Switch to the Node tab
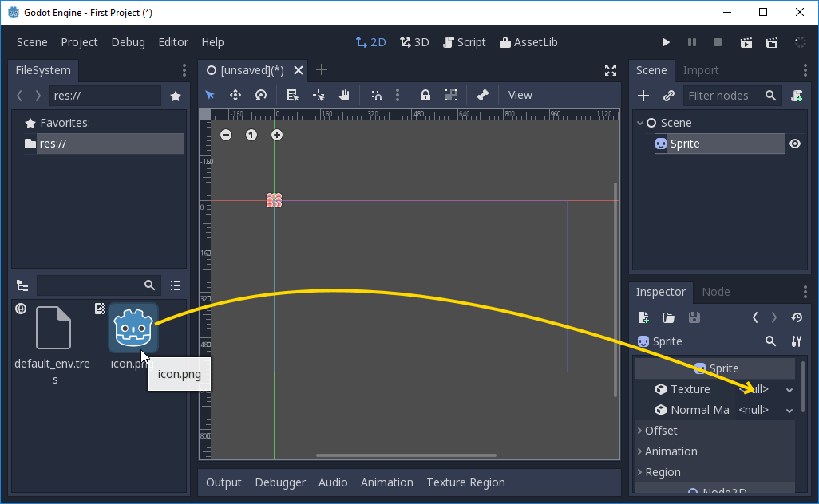819x504 pixels. click(715, 292)
